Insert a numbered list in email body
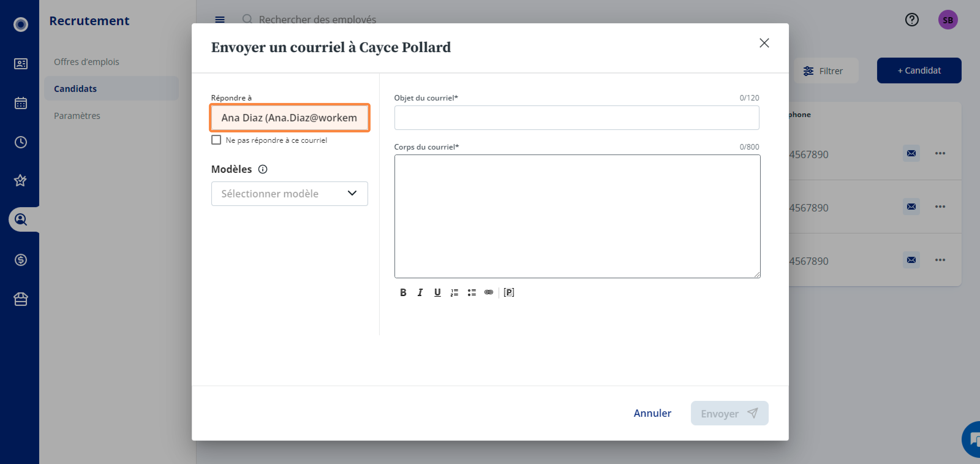Viewport: 980px width, 464px height. [x=454, y=292]
